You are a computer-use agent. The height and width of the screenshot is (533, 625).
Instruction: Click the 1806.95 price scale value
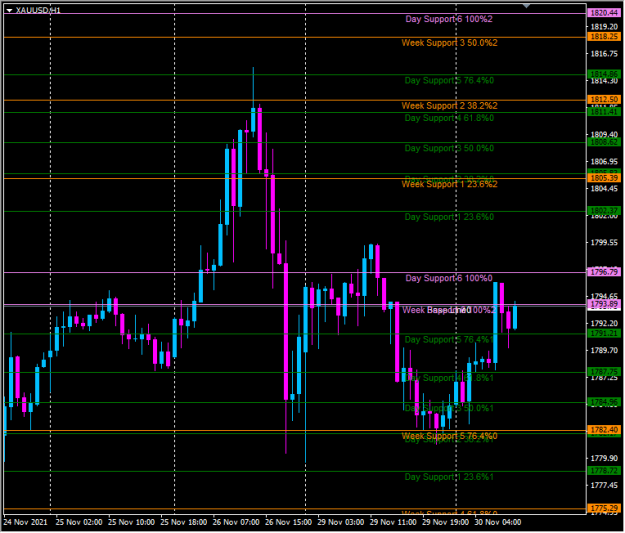click(x=604, y=161)
